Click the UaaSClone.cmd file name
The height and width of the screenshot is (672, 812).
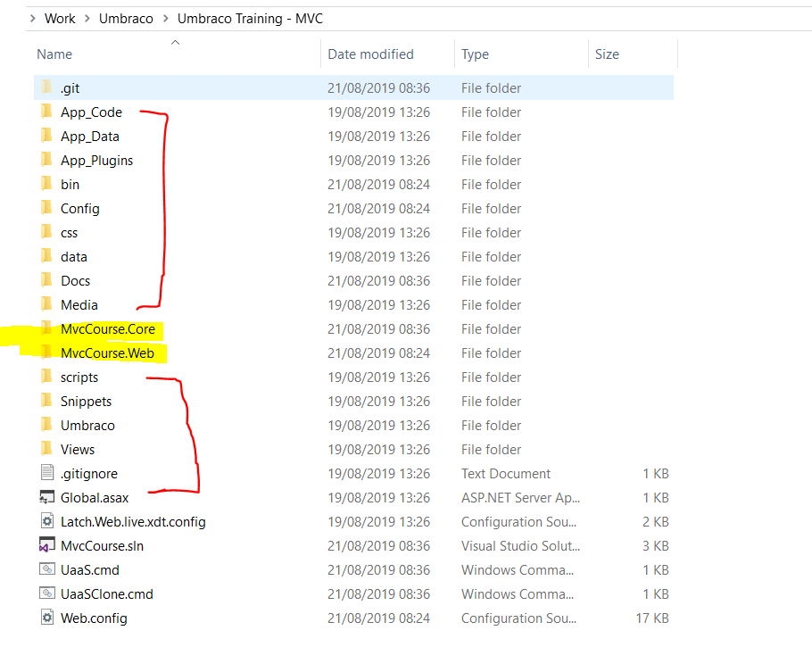(x=107, y=593)
